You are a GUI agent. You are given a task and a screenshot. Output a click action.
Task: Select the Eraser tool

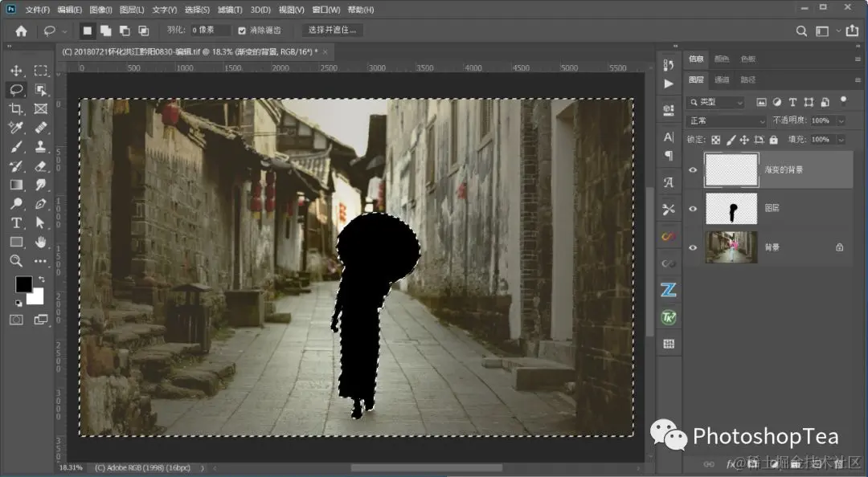(40, 166)
